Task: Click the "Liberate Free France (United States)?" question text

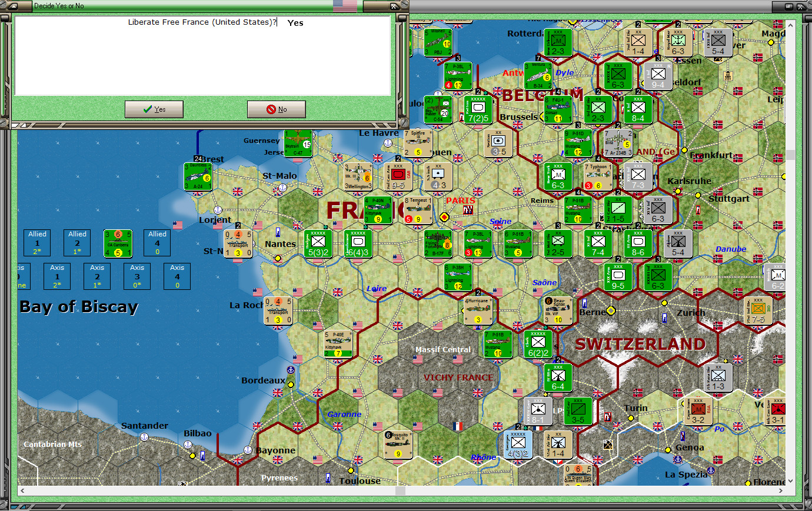Action: pyautogui.click(x=202, y=22)
